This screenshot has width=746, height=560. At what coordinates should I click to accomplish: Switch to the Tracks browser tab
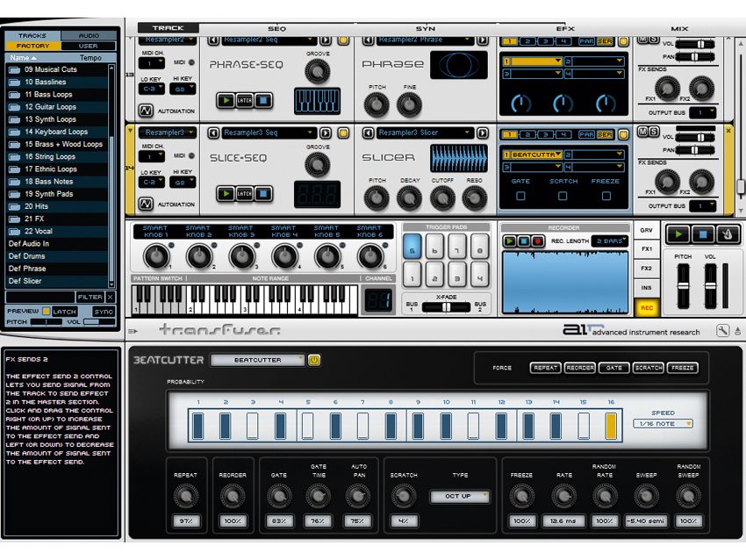[32, 36]
